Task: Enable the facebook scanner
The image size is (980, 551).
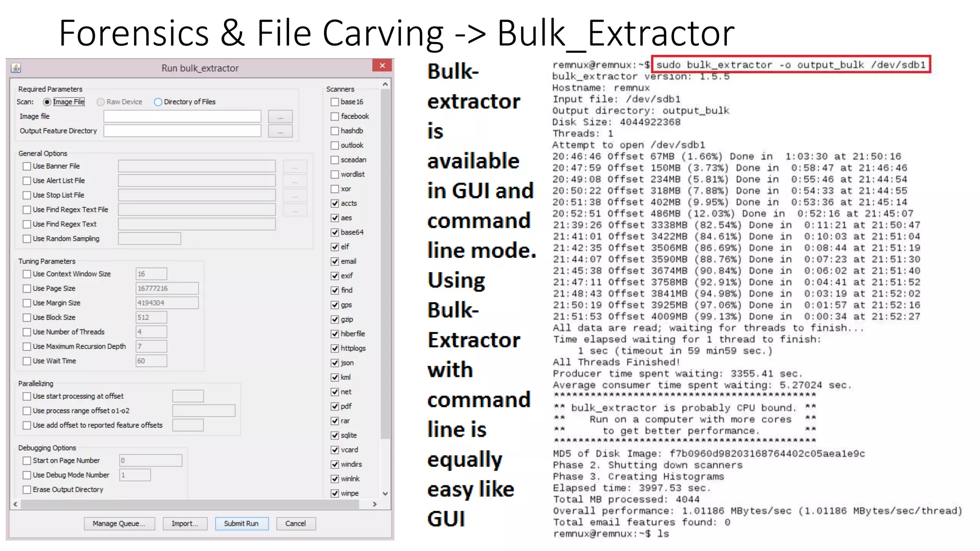Action: point(335,116)
